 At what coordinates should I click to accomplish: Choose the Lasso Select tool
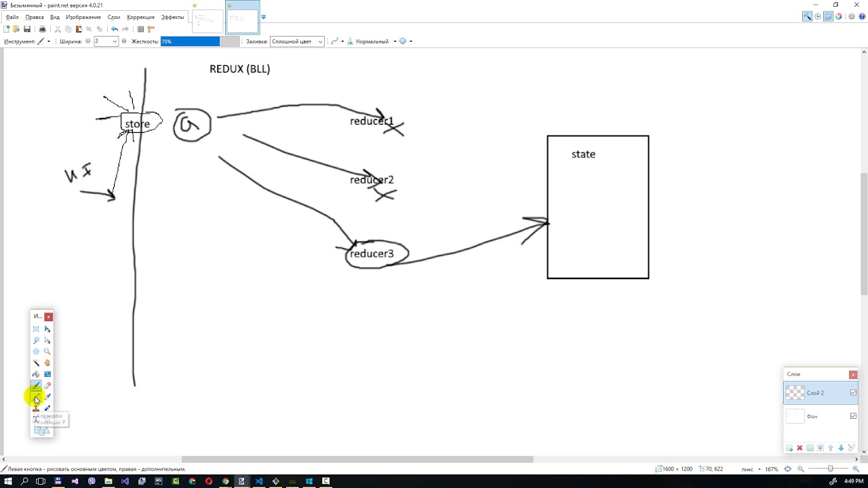click(36, 340)
